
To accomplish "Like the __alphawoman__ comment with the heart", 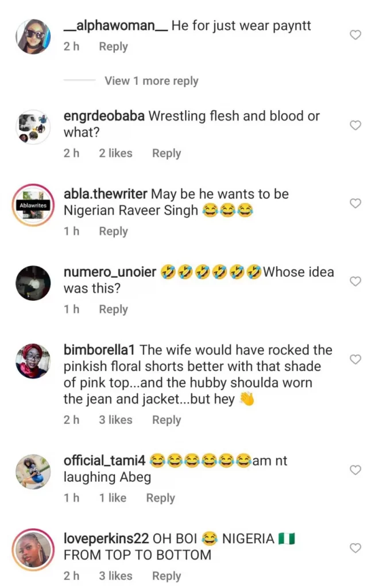I will (355, 35).
